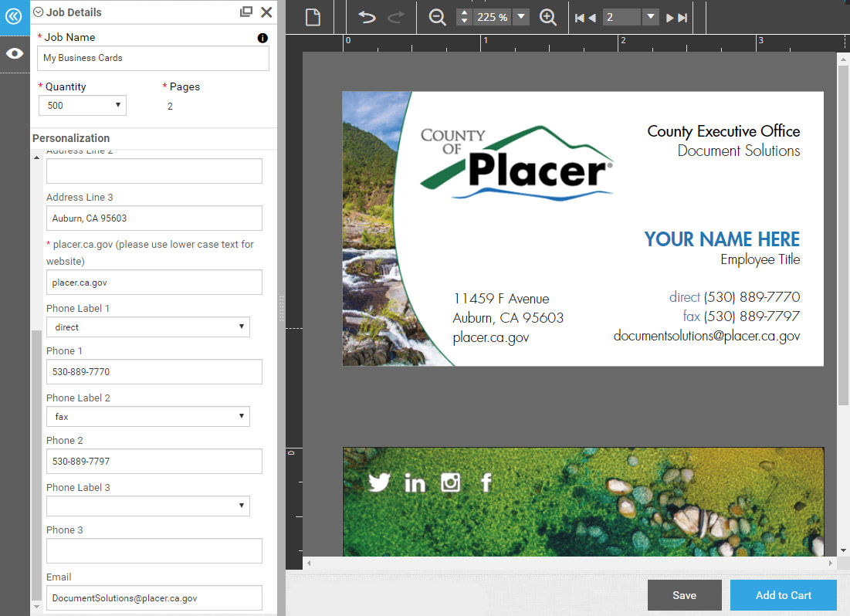Screen dimensions: 850x616
Task: Click preview horizontal scroll-right arrow
Action: [x=831, y=563]
